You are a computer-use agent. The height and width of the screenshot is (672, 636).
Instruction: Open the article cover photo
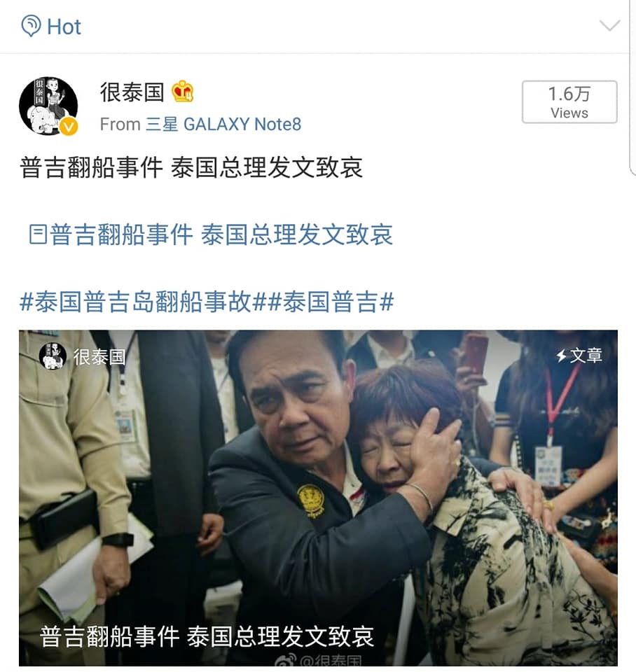(x=318, y=498)
